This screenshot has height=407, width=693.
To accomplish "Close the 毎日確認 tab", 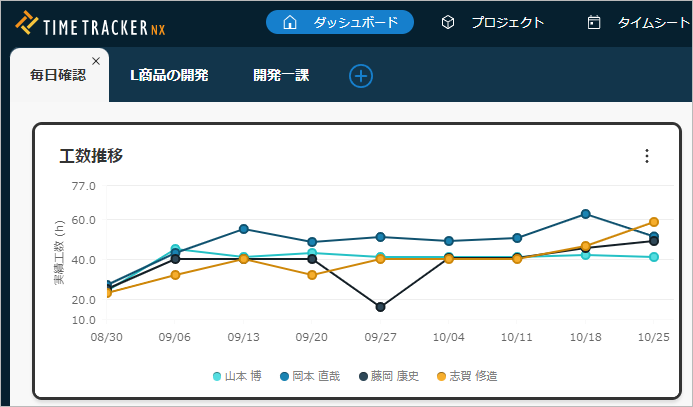I will (x=95, y=61).
